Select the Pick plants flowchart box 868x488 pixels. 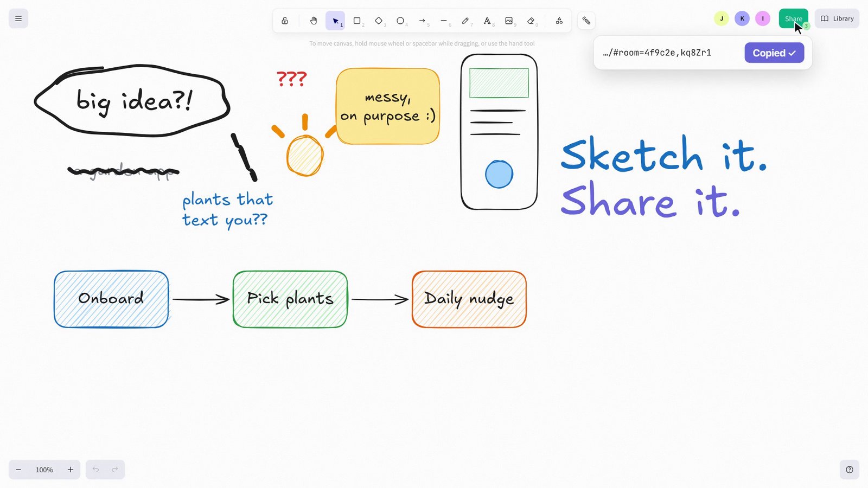point(290,299)
